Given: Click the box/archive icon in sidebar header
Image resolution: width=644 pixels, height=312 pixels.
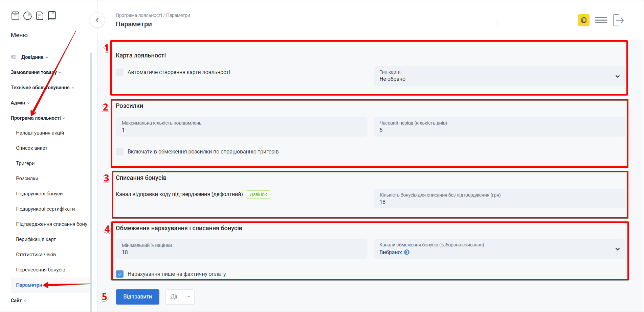Looking at the screenshot, I should [15, 16].
